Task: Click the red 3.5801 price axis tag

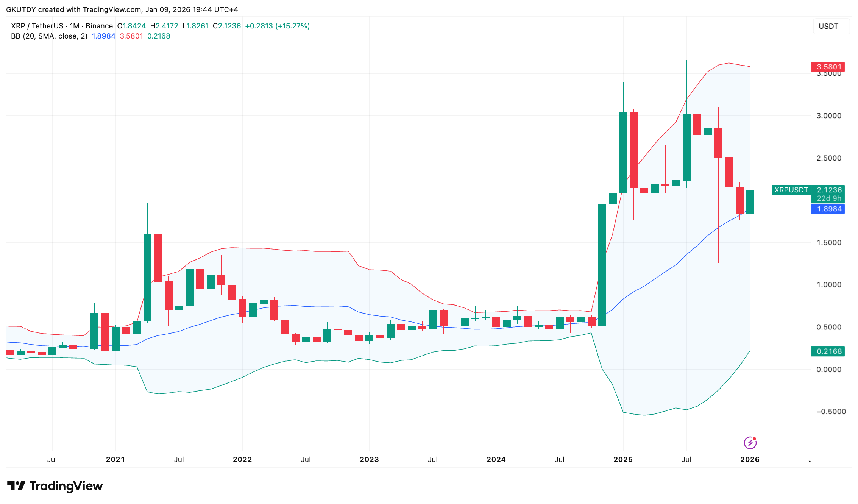Action: (828, 67)
